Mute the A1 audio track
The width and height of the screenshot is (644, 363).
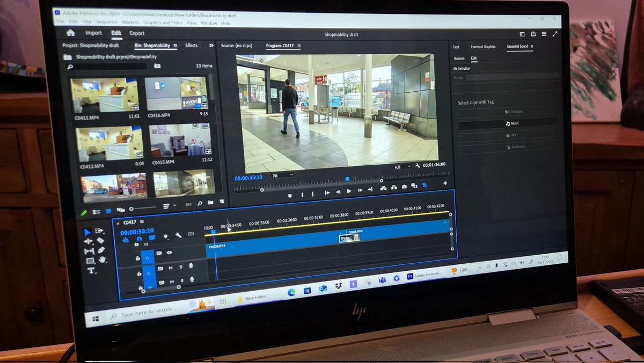[171, 268]
